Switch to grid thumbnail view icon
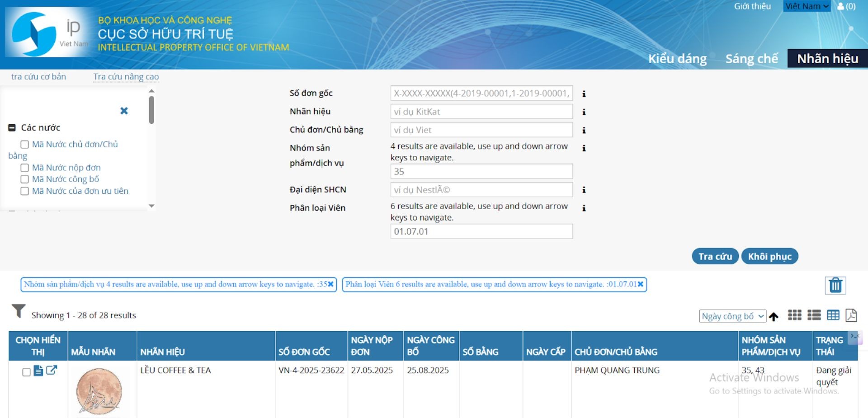Viewport: 868px width, 418px height. (794, 315)
